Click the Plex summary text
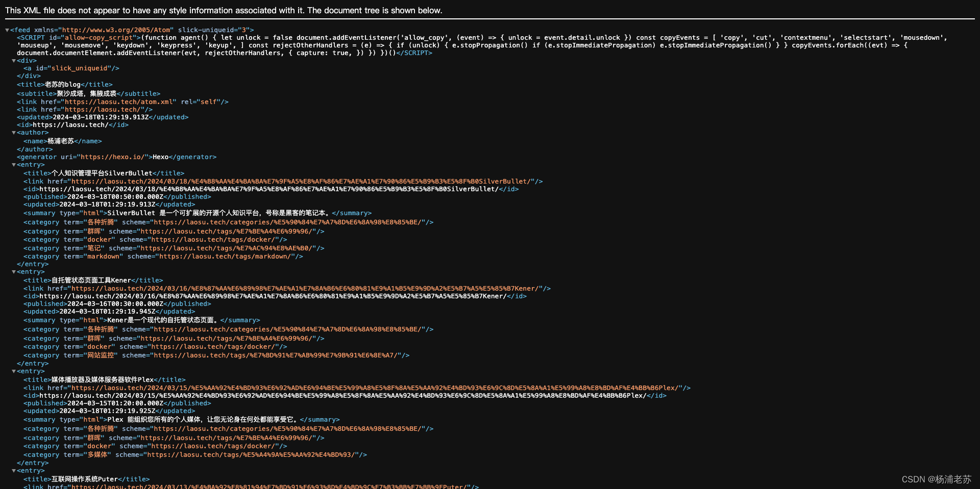The image size is (980, 489). click(204, 420)
